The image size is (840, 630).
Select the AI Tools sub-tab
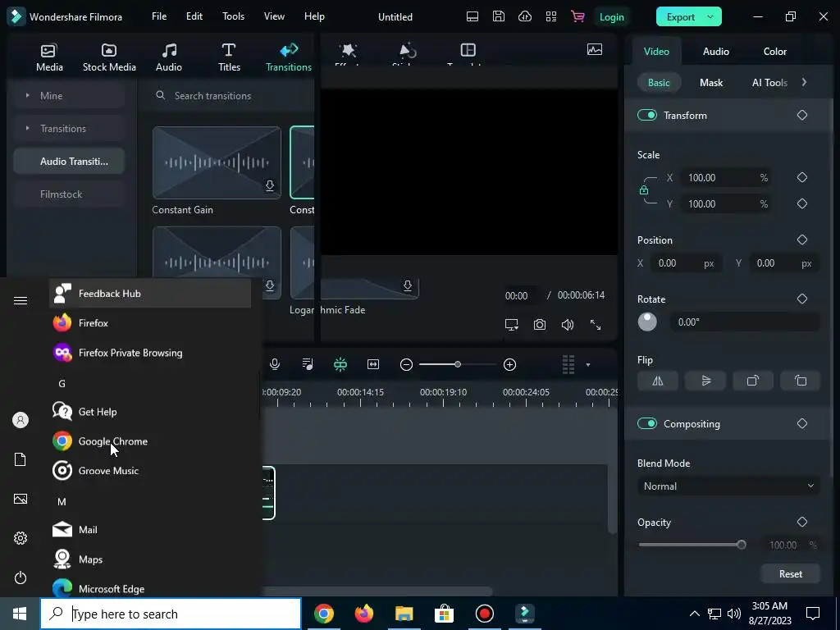pyautogui.click(x=769, y=83)
